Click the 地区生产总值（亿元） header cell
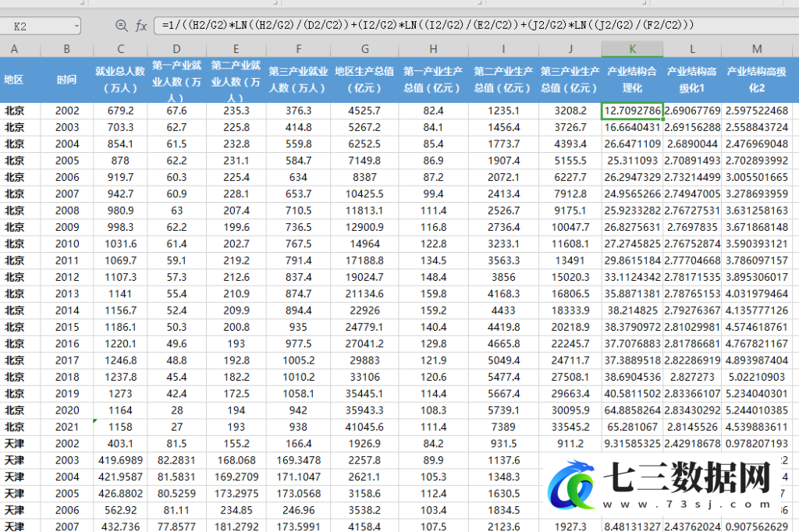Image resolution: width=799 pixels, height=532 pixels. [364, 80]
